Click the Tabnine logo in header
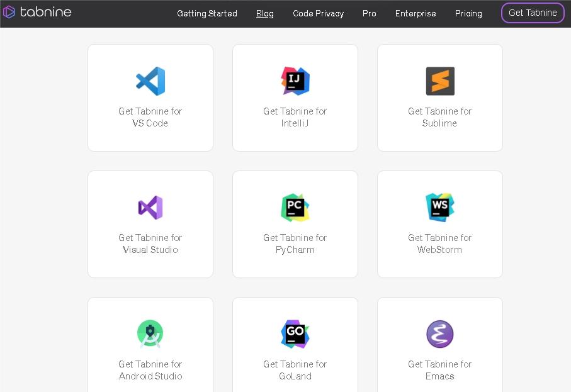 pyautogui.click(x=37, y=12)
